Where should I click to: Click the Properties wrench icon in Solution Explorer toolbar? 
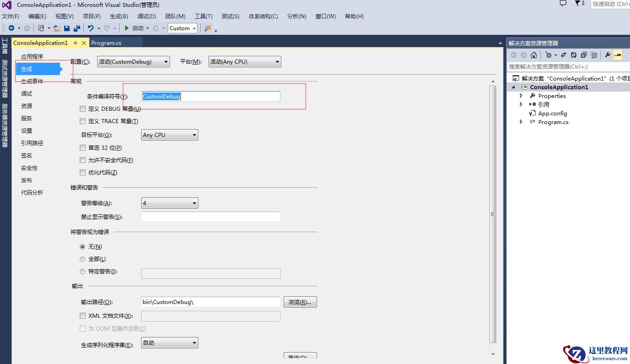608,55
